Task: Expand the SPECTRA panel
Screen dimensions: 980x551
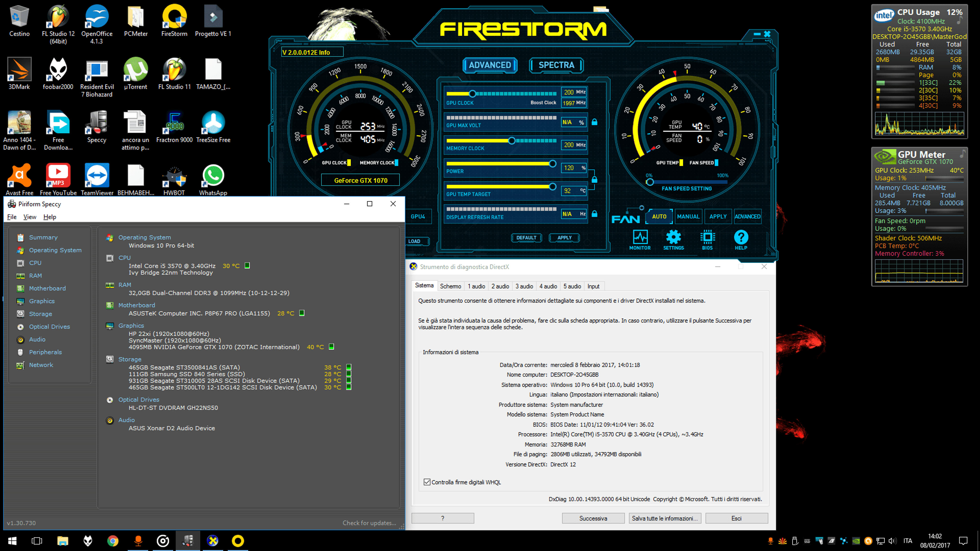Action: point(556,65)
